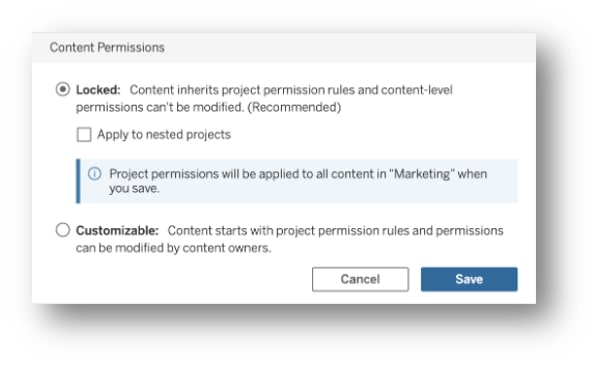The image size is (598, 366).
Task: Click the bold Customizable label
Action: [x=117, y=231]
